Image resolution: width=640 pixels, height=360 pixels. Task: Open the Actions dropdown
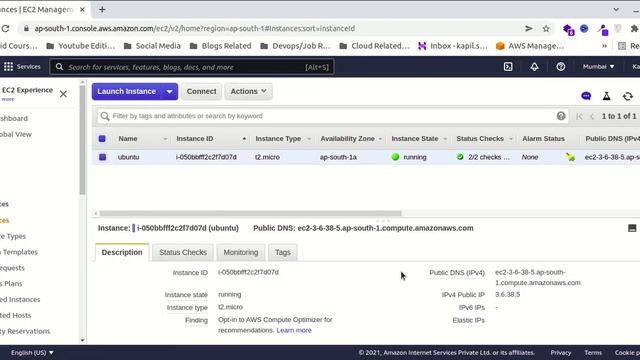(248, 91)
